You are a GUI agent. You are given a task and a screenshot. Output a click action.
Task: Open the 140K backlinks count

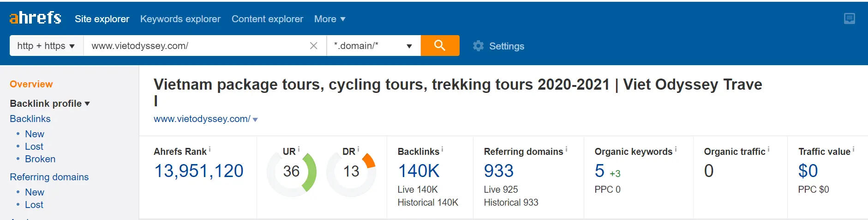click(x=419, y=171)
